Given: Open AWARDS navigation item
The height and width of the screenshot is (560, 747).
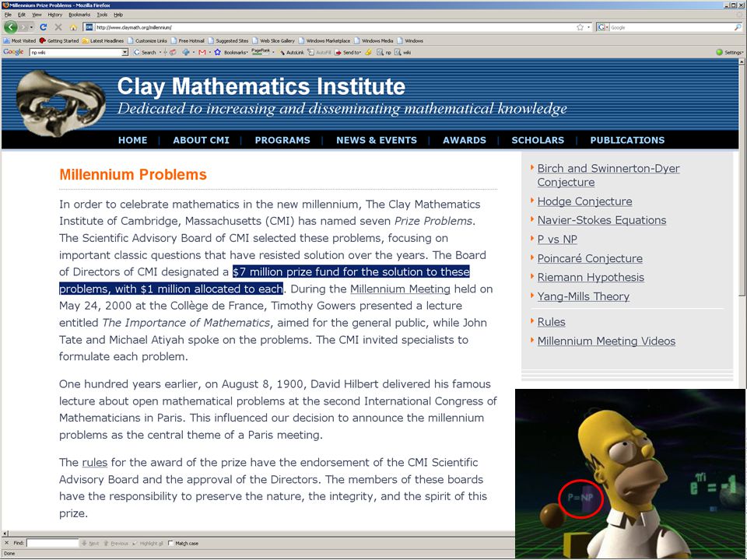Looking at the screenshot, I should pyautogui.click(x=465, y=140).
